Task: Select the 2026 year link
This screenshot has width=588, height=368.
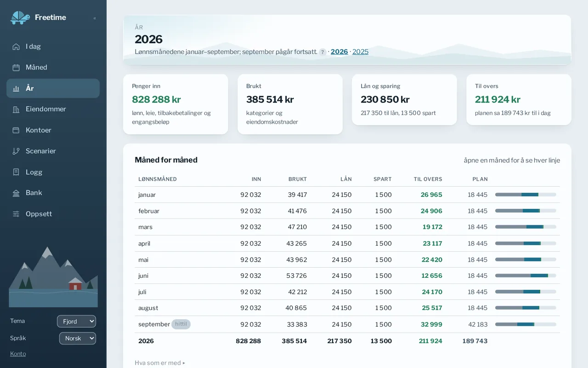Action: click(x=339, y=52)
